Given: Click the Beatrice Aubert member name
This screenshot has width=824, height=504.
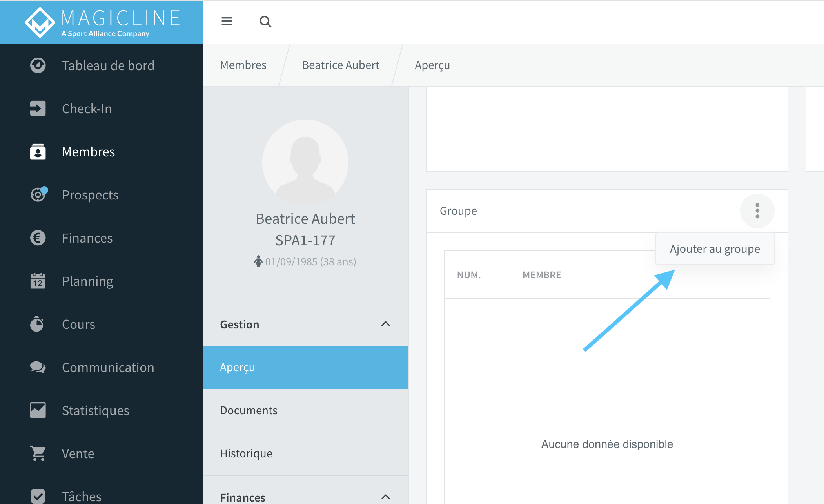Looking at the screenshot, I should (x=305, y=219).
